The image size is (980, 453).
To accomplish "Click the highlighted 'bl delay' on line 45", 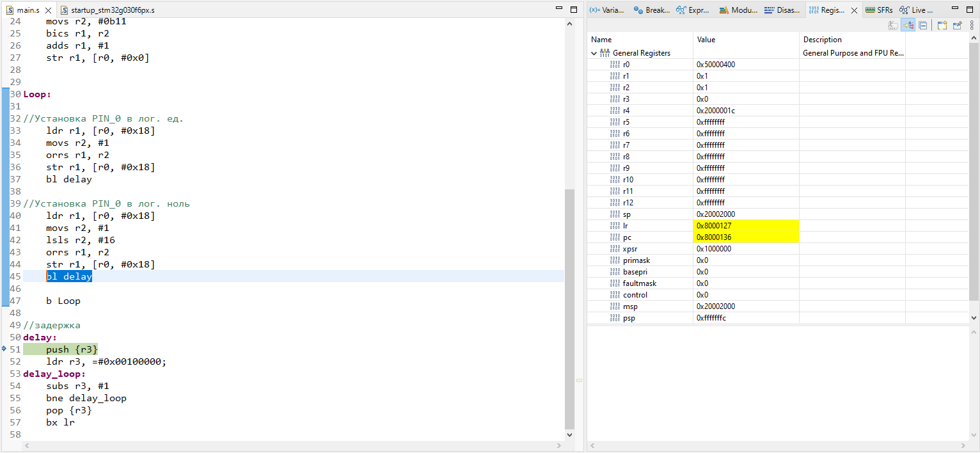I will pyautogui.click(x=69, y=276).
